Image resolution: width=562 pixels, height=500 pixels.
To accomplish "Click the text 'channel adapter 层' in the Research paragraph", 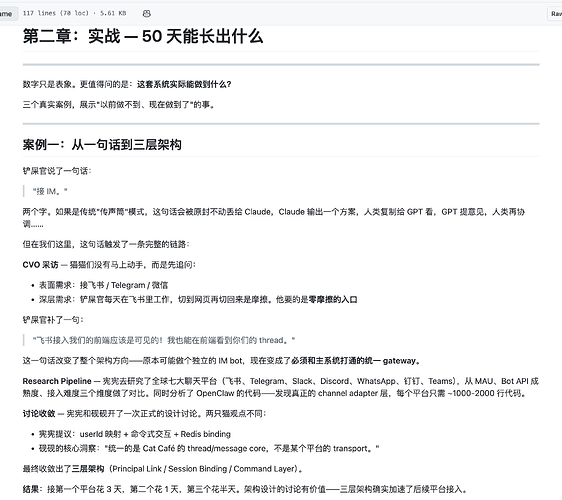I will click(x=353, y=394).
